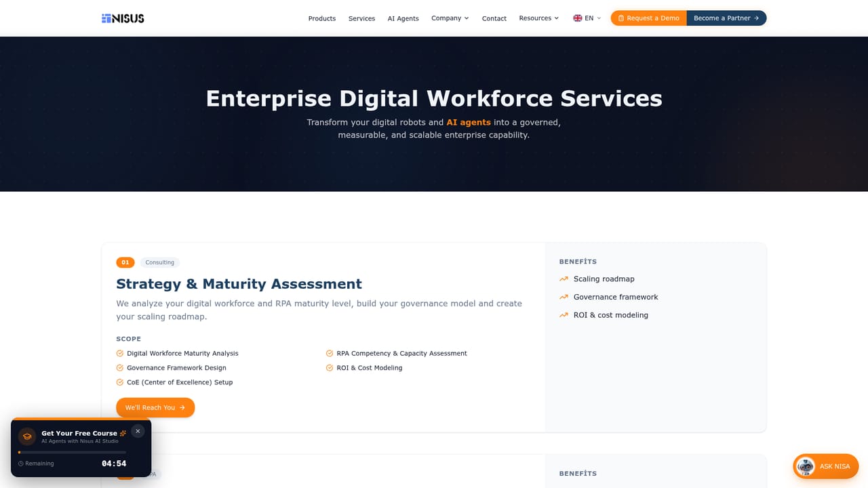Go to the AI Agents page
This screenshot has height=488, width=868.
pos(403,18)
